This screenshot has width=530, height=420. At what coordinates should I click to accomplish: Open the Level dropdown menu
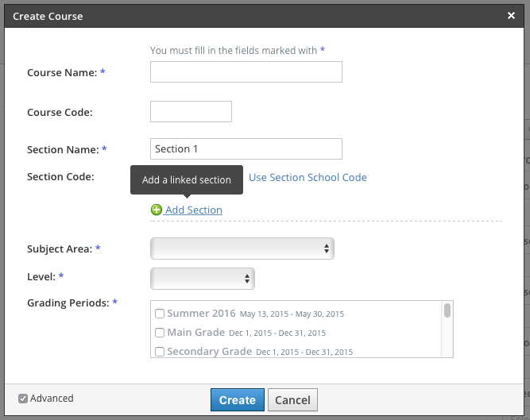click(202, 279)
